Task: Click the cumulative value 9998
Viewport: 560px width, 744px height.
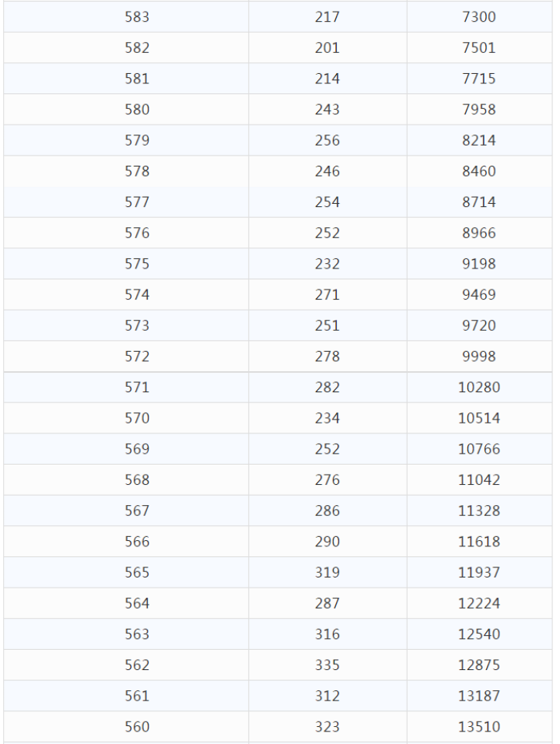Action: [479, 356]
